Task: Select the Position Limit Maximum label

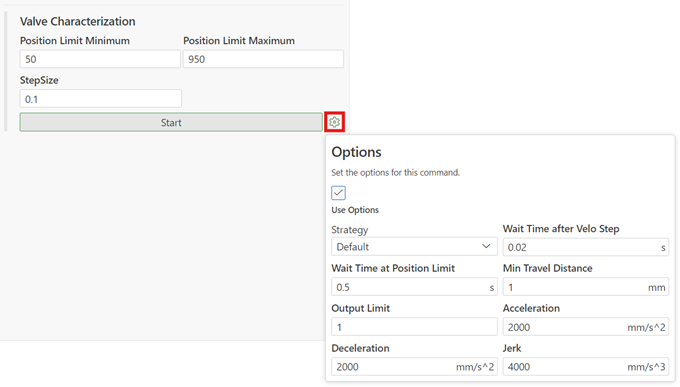Action: (239, 41)
